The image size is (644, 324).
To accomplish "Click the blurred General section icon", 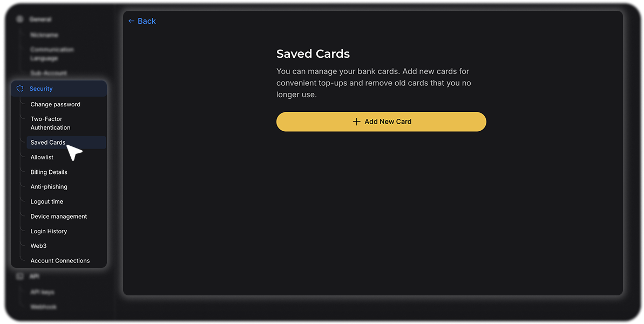I will click(19, 19).
